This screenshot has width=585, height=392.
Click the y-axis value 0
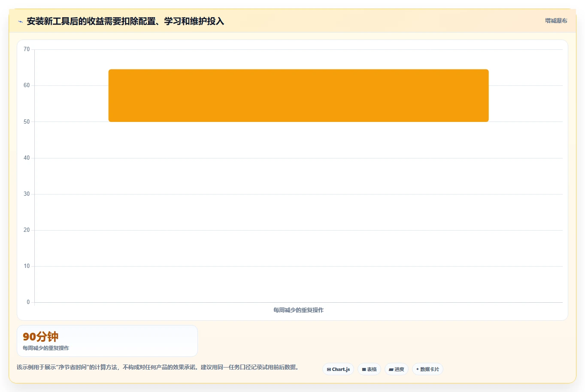28,302
